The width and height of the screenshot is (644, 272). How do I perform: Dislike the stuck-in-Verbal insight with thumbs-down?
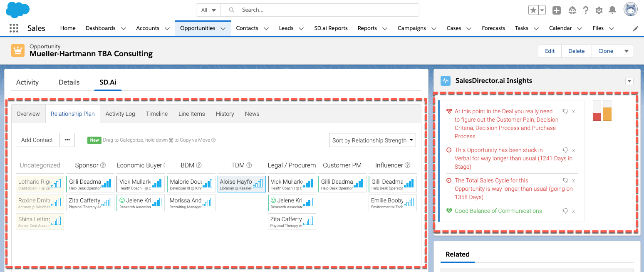pos(565,150)
